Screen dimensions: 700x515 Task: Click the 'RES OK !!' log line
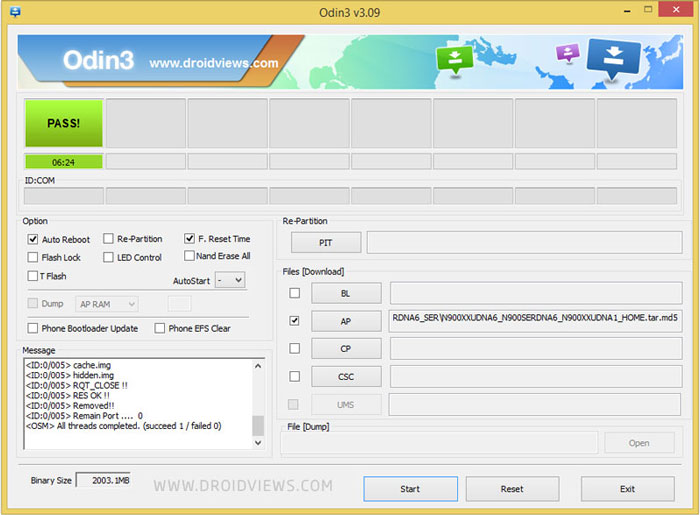click(x=67, y=395)
